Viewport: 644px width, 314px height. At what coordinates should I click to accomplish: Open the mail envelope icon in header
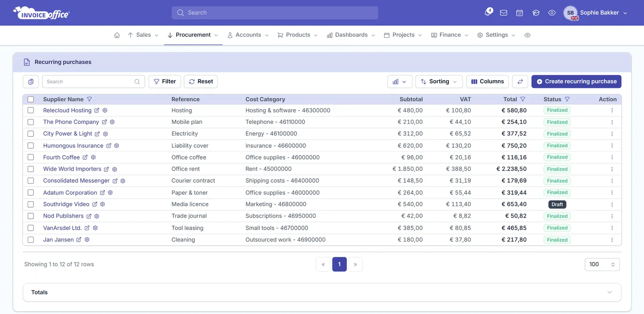click(504, 13)
